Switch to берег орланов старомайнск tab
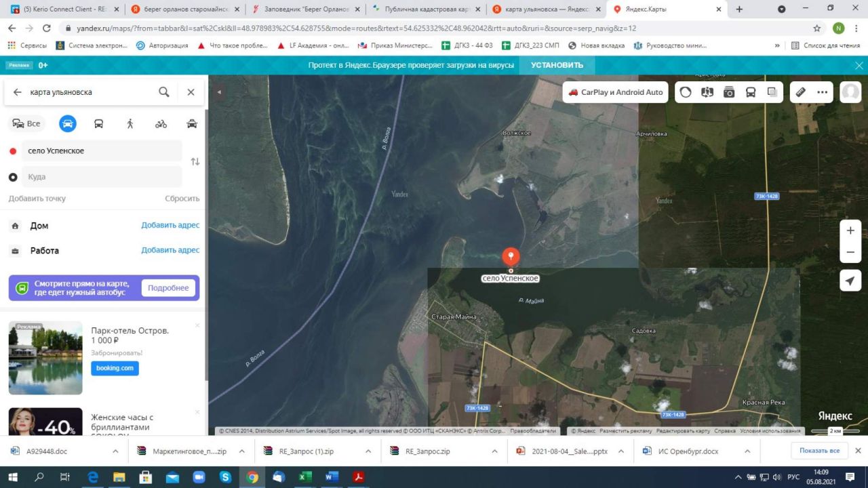 (185, 9)
